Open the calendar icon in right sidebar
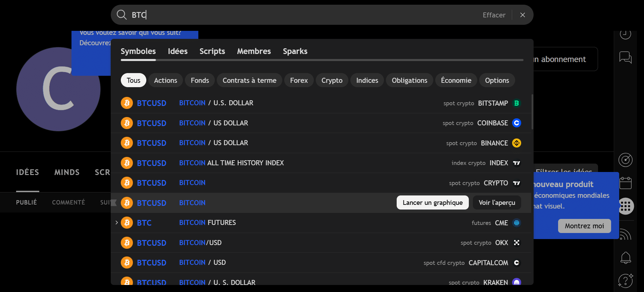The width and height of the screenshot is (644, 292). coord(625,183)
